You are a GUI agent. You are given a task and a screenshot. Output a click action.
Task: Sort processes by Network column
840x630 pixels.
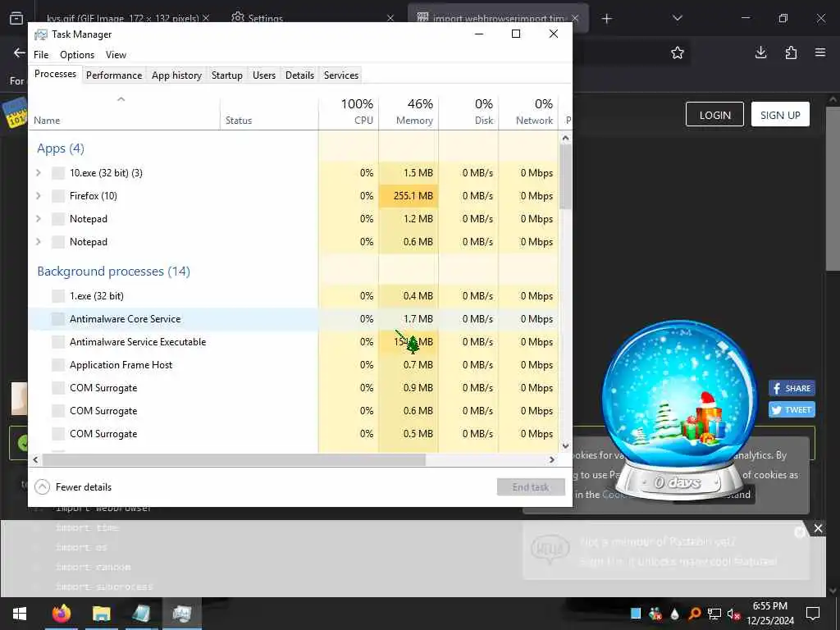529,112
